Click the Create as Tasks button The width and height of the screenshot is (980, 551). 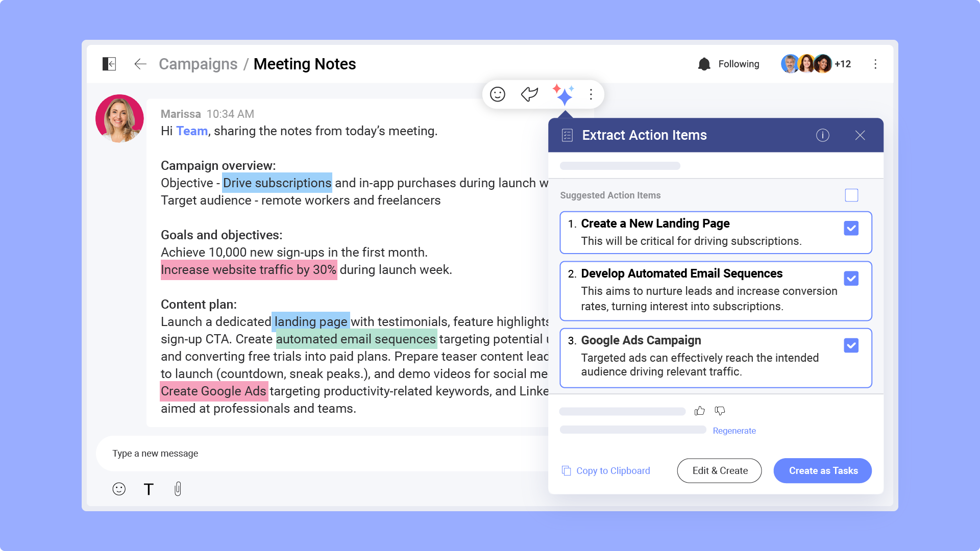pyautogui.click(x=822, y=470)
